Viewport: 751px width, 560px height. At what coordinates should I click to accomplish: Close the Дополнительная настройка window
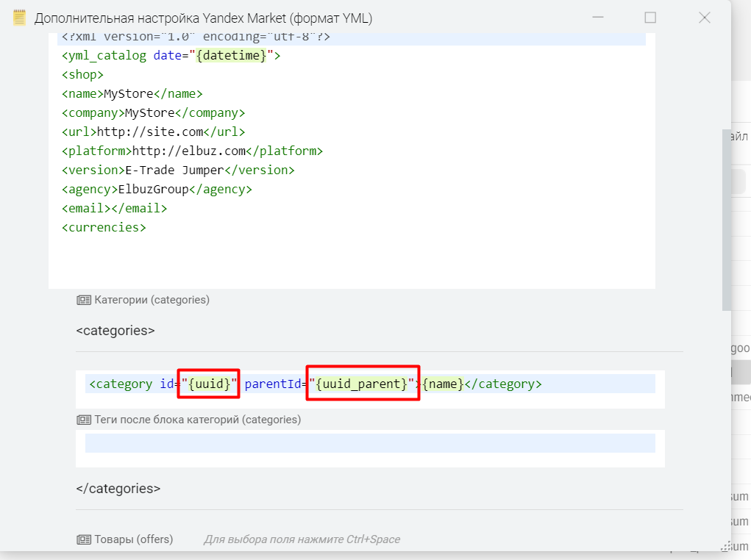705,18
